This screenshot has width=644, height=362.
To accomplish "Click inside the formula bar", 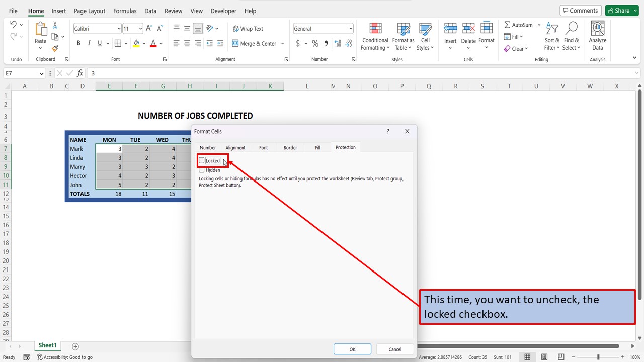I will point(201,73).
